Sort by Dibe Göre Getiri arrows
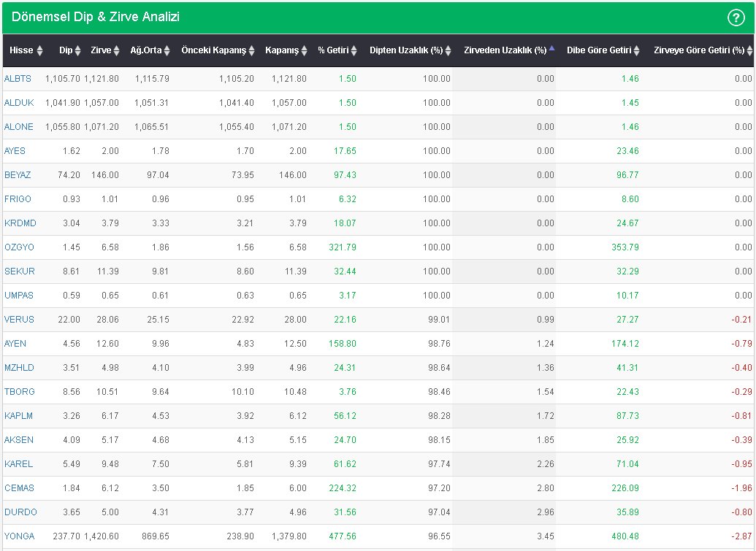 tap(636, 50)
